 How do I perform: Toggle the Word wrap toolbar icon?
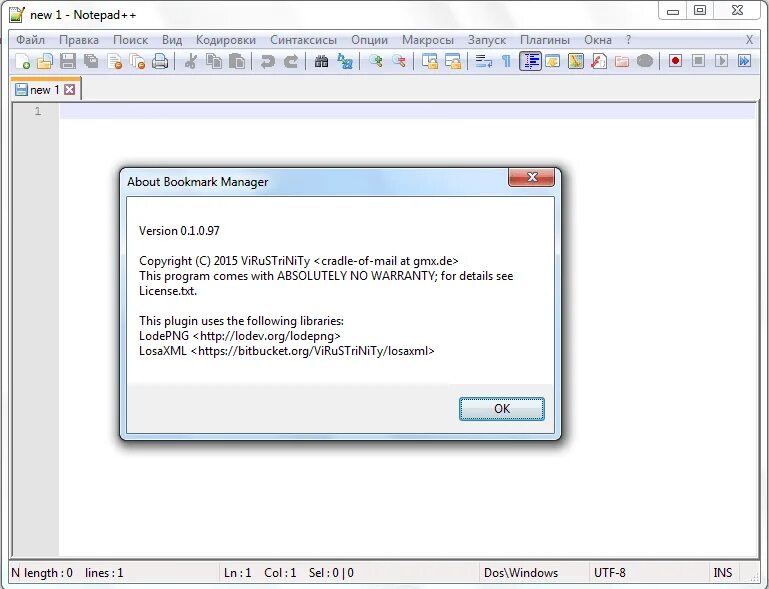point(484,61)
